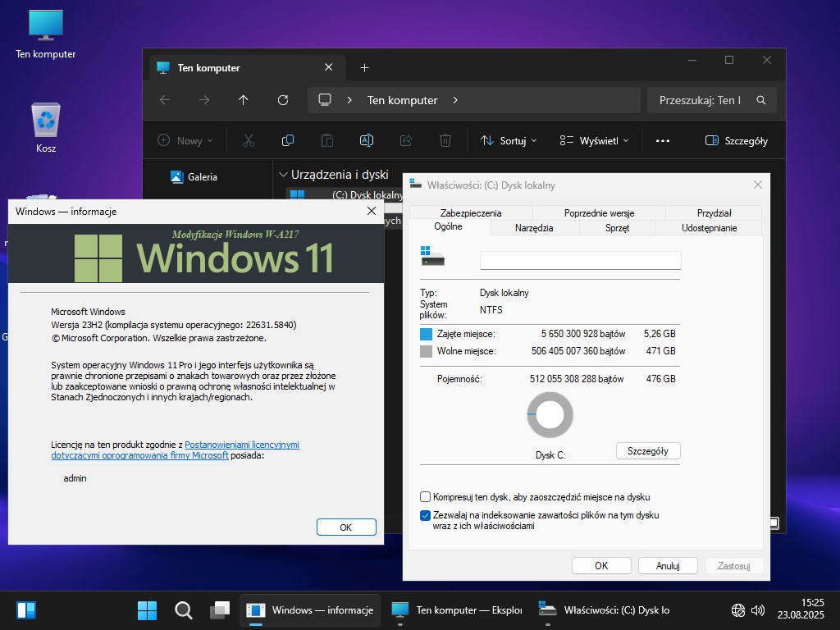Switch to the Narzędzia tab

click(534, 228)
